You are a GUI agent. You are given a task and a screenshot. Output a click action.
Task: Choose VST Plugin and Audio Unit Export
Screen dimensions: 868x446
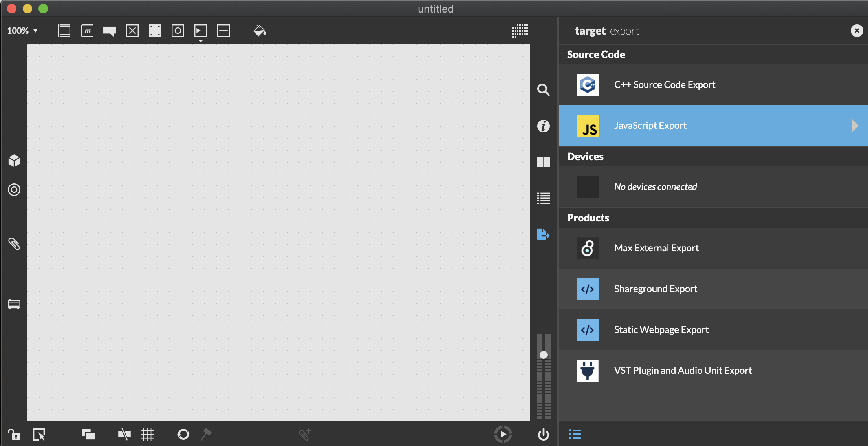click(x=683, y=371)
